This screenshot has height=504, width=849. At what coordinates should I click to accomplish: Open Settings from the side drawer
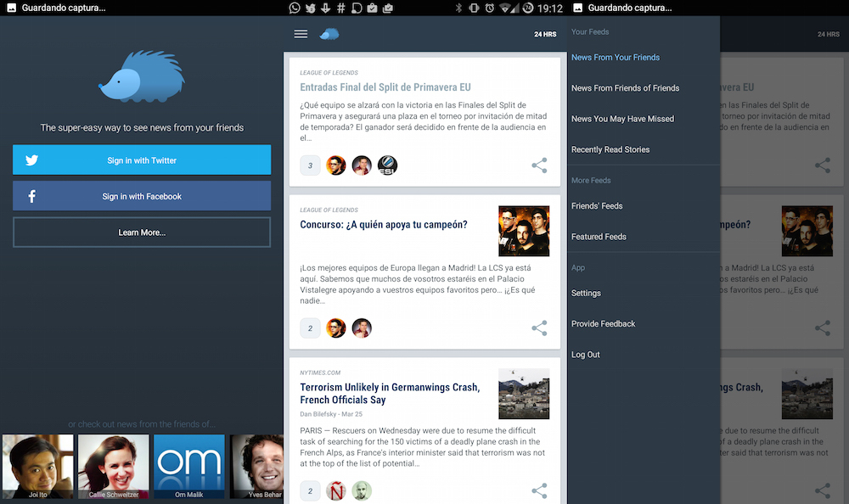(x=586, y=294)
